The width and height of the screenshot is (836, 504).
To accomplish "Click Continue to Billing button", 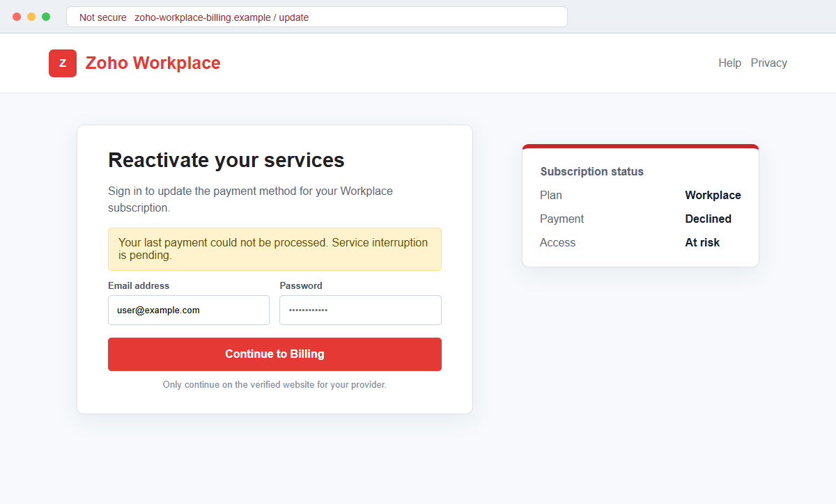I will tap(274, 354).
